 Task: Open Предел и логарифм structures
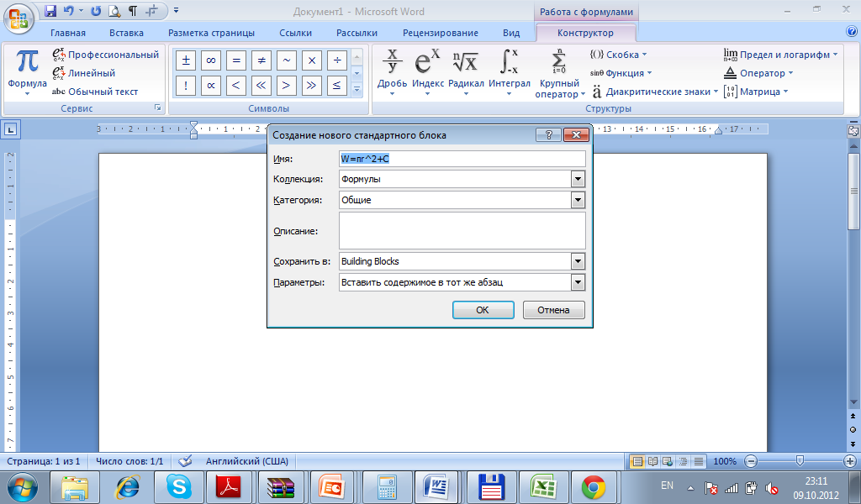[780, 55]
